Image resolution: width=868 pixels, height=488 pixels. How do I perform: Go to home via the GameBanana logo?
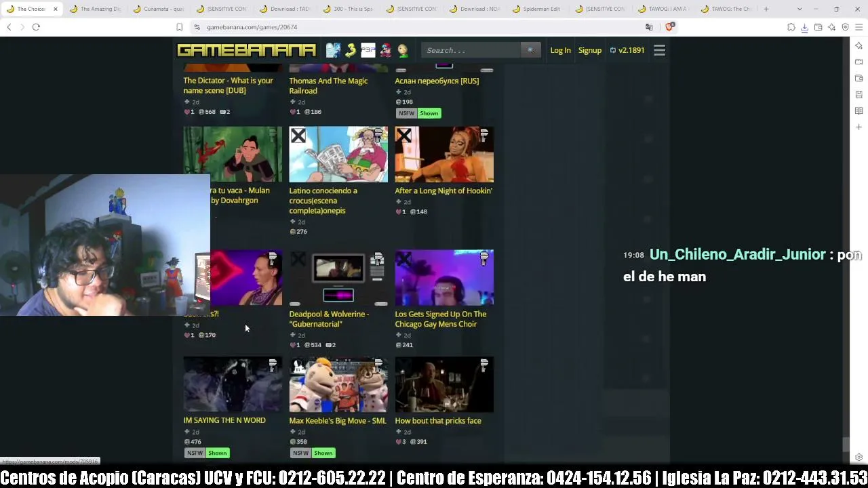tap(246, 50)
